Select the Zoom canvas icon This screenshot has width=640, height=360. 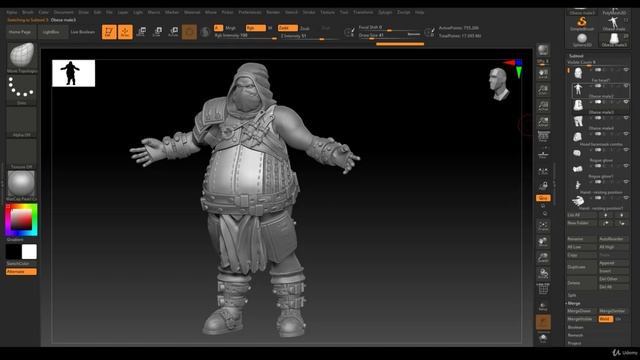pyautogui.click(x=543, y=90)
